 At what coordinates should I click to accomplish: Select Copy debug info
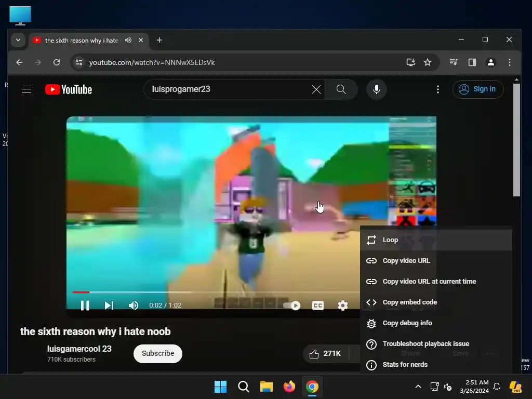(436, 323)
